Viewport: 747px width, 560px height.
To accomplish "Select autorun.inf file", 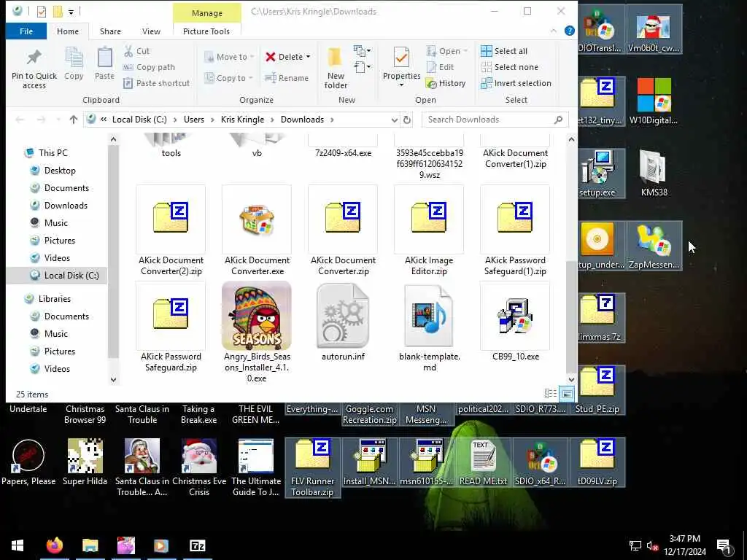I will [x=343, y=322].
